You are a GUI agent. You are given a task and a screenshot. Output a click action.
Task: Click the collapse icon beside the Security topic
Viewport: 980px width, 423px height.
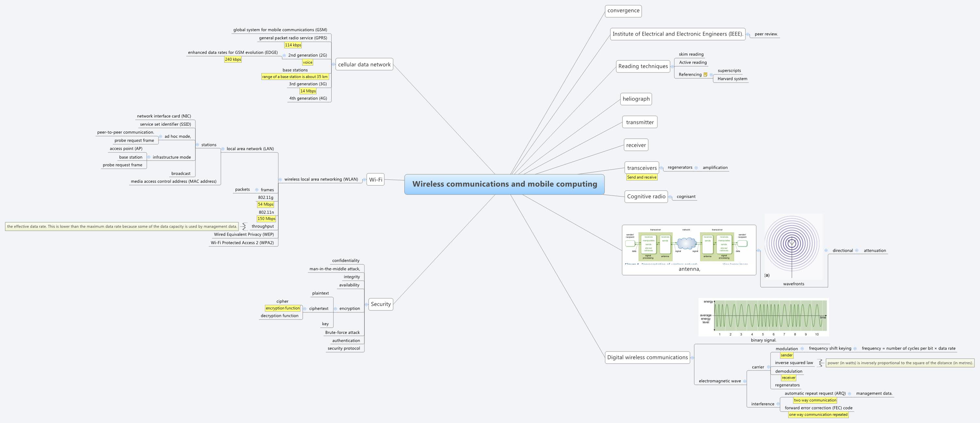[x=366, y=304]
